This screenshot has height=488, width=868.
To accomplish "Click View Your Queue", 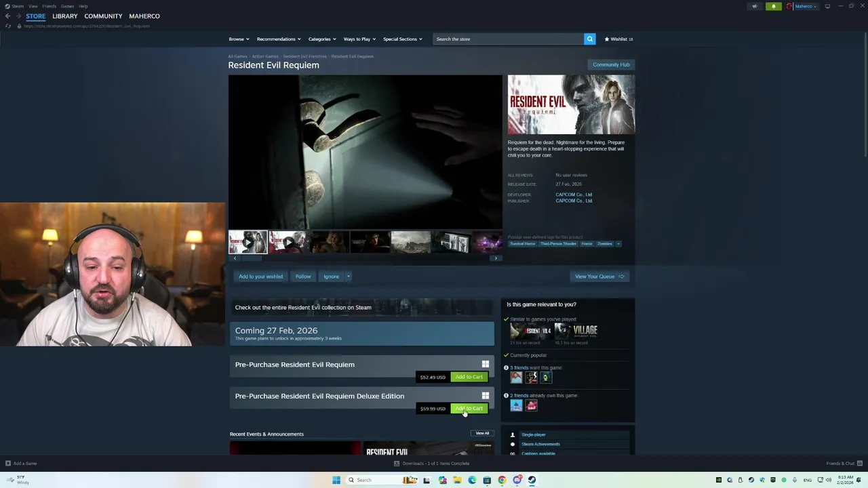I will 599,277.
